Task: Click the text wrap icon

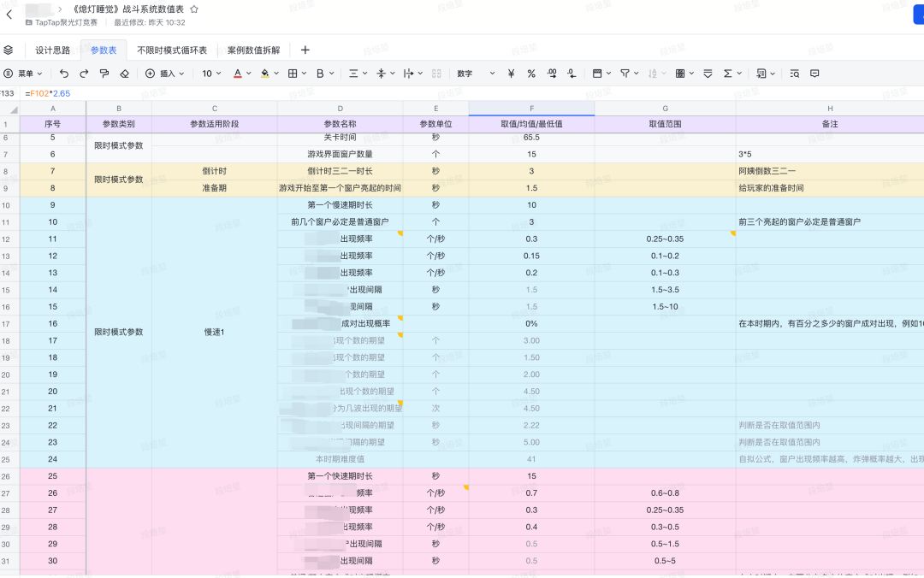Action: click(408, 74)
